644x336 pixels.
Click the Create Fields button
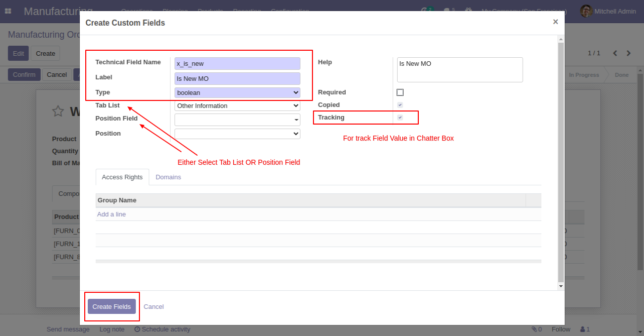(112, 306)
